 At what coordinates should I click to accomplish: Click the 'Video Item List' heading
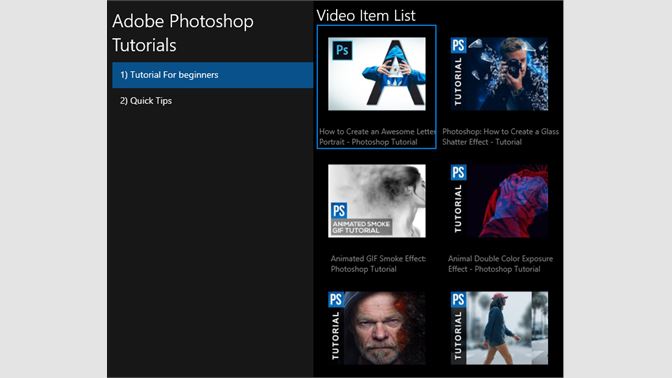click(366, 15)
